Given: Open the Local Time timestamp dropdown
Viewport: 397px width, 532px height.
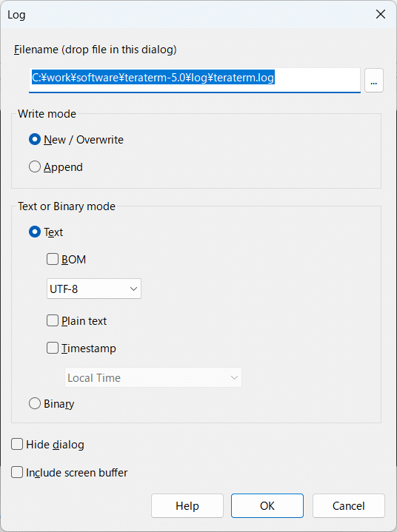Looking at the screenshot, I should coord(153,377).
